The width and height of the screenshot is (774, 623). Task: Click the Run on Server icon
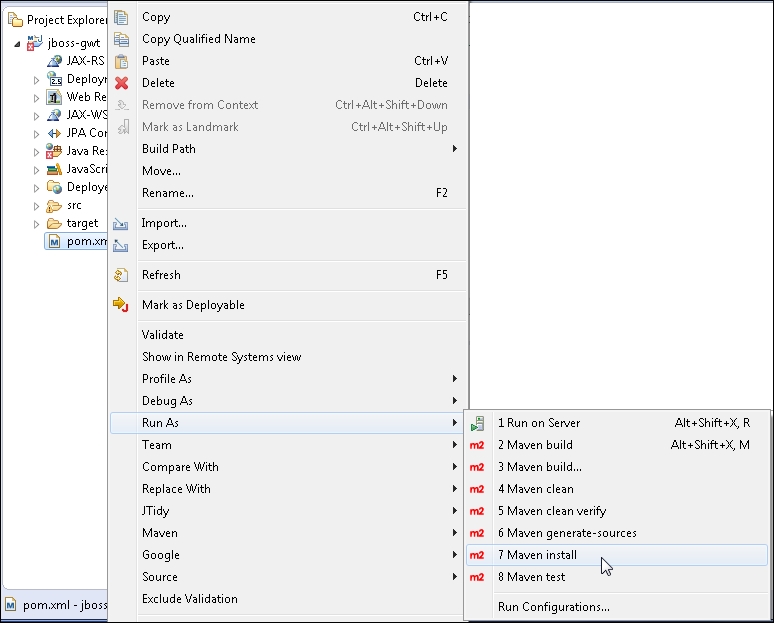pyautogui.click(x=477, y=424)
